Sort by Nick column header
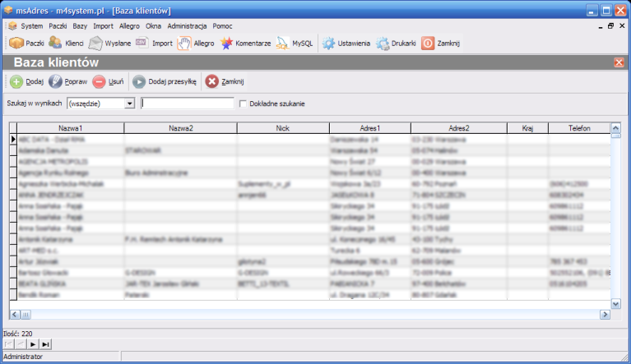Image resolution: width=631 pixels, height=364 pixels. pos(283,128)
